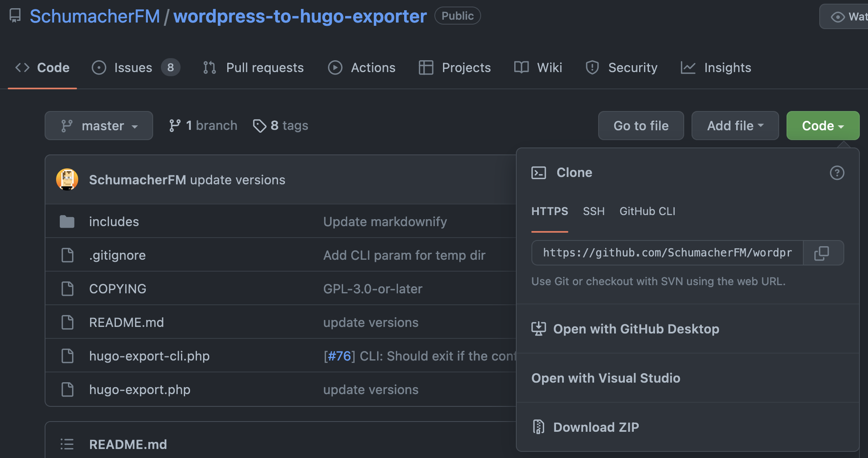Open the 'Update markdownify' commit message
This screenshot has width=868, height=458.
385,222
